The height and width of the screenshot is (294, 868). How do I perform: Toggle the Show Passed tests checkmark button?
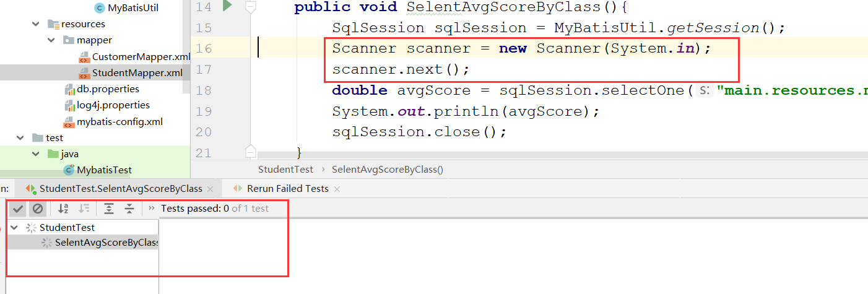click(x=18, y=209)
